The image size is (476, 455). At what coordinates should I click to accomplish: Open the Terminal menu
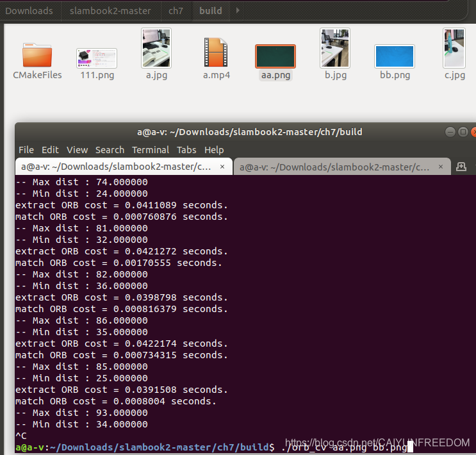(151, 150)
